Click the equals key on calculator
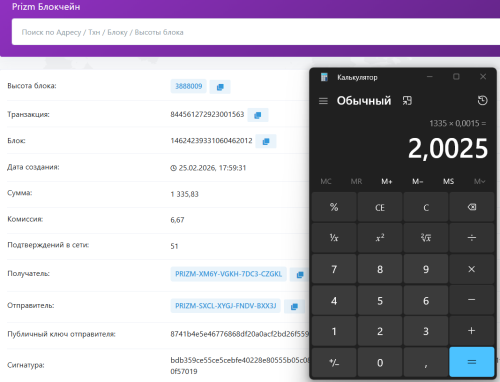 tap(472, 362)
